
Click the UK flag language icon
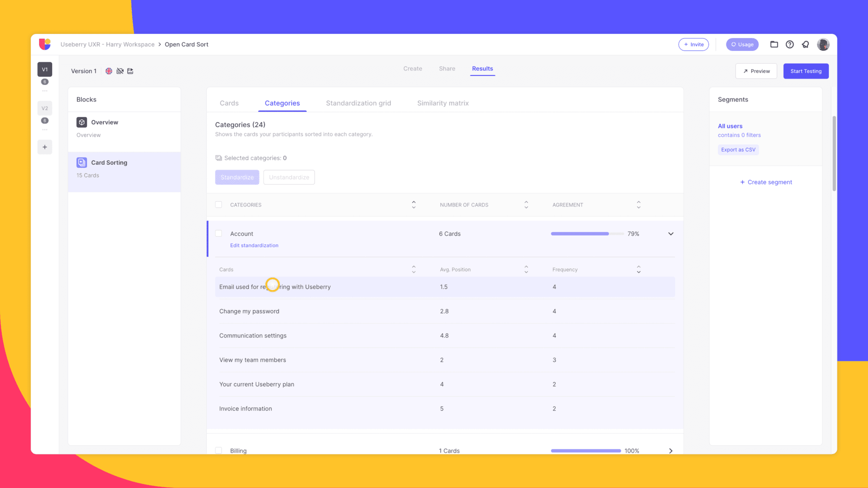109,71
